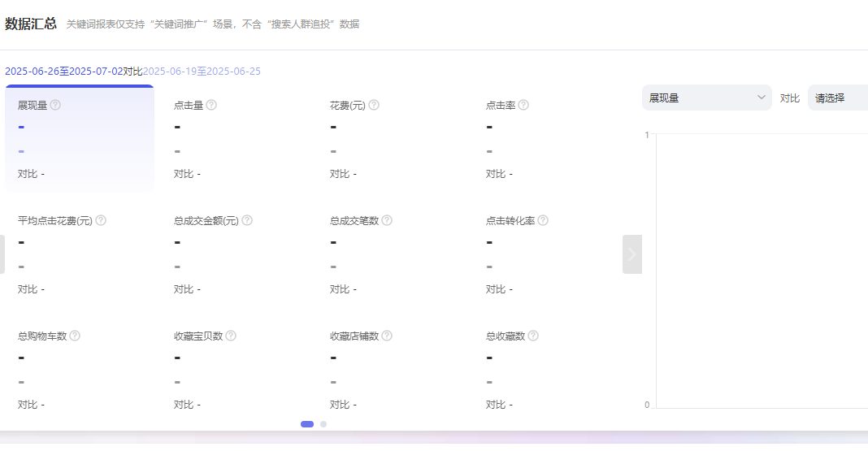Click help icon next to 总购物车数

click(75, 336)
